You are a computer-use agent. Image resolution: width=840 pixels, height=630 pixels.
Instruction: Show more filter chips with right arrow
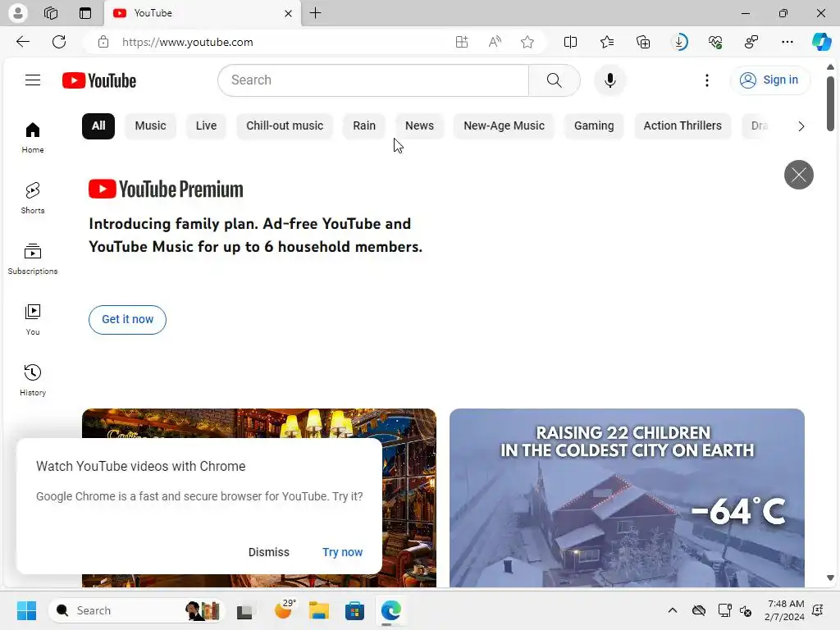point(801,126)
